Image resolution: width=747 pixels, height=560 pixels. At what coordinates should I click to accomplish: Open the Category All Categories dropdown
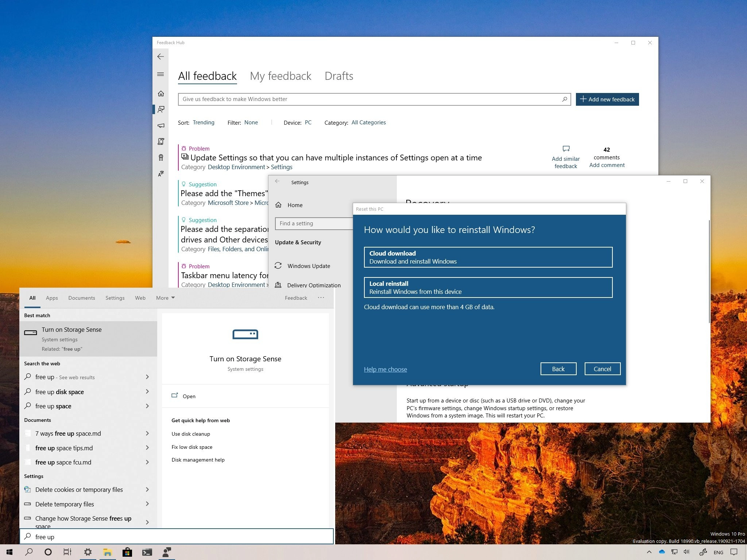tap(368, 122)
